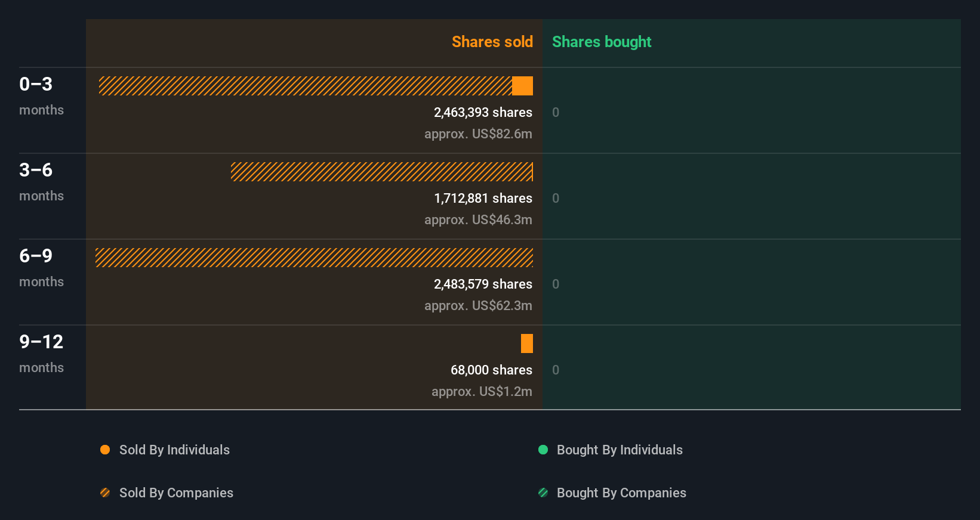Click the solid individuals segment in 0–3 months bar
The width and height of the screenshot is (980, 520).
pyautogui.click(x=522, y=86)
